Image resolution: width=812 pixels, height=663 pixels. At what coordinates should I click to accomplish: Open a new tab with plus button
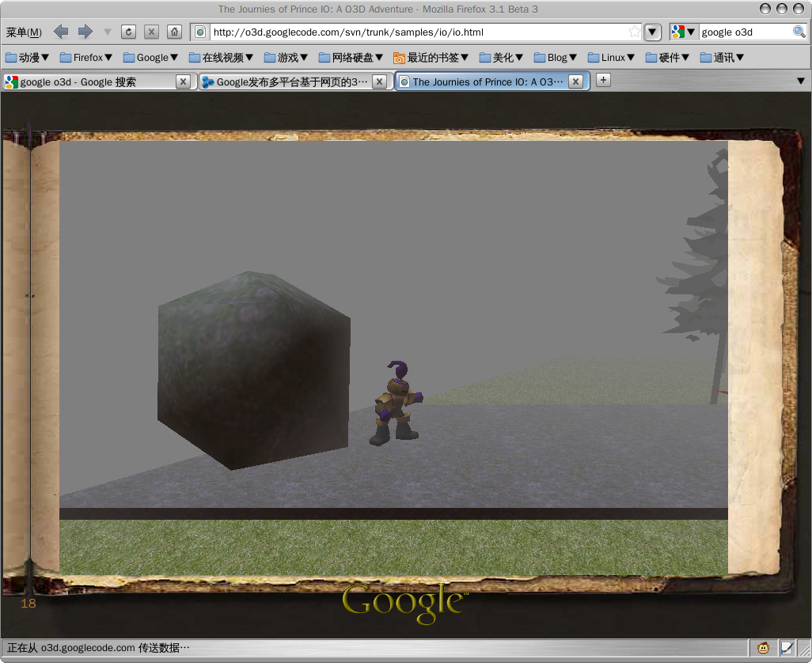coord(603,80)
